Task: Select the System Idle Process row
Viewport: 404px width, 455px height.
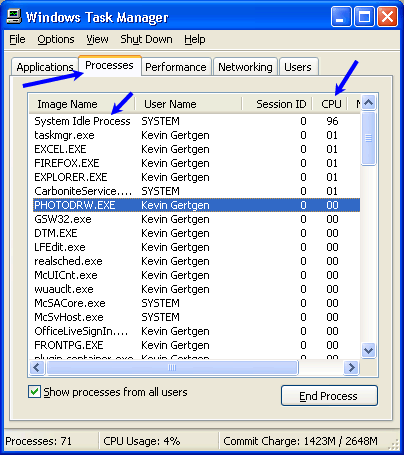Action: click(x=196, y=121)
